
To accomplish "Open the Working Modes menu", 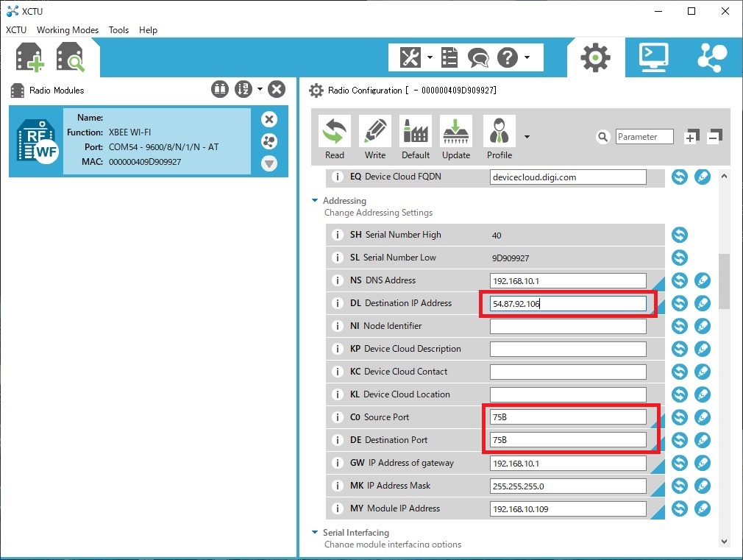I will pos(68,30).
